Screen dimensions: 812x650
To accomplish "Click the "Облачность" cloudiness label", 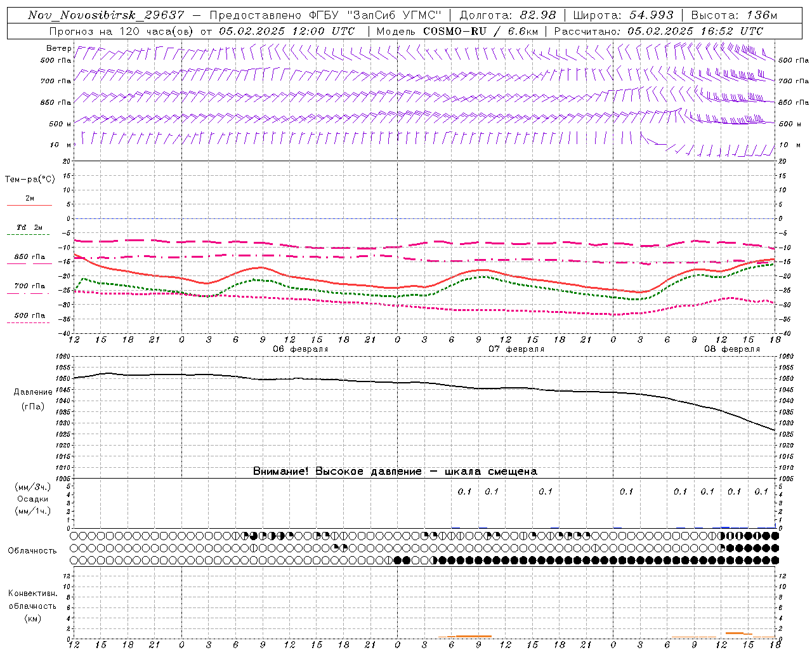I will point(32,550).
